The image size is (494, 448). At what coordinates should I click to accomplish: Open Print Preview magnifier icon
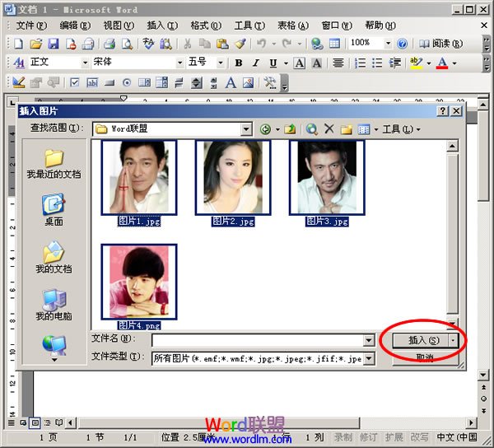127,44
